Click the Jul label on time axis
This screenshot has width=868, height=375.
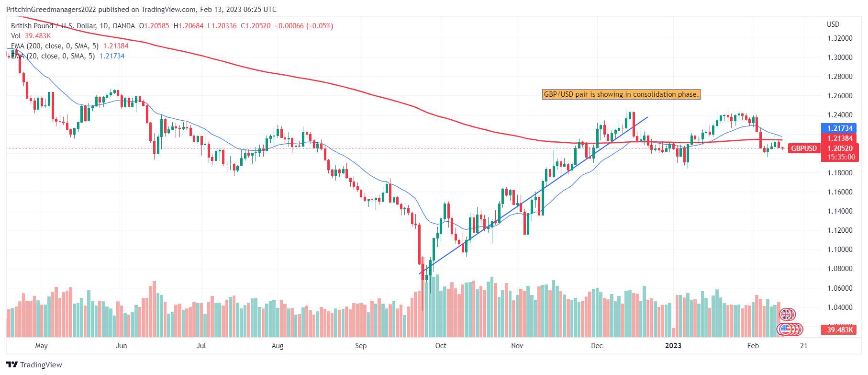click(x=201, y=346)
